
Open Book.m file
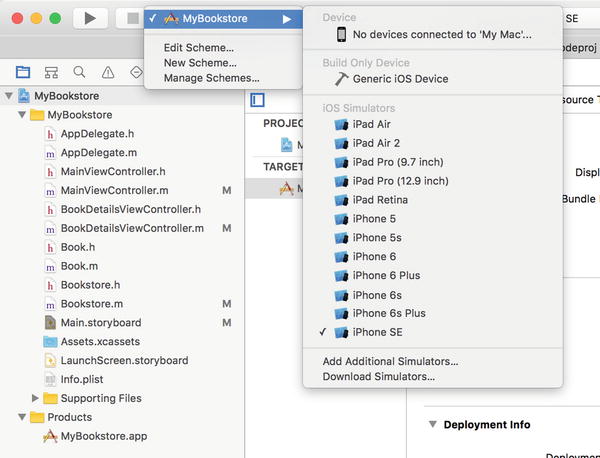(x=79, y=266)
